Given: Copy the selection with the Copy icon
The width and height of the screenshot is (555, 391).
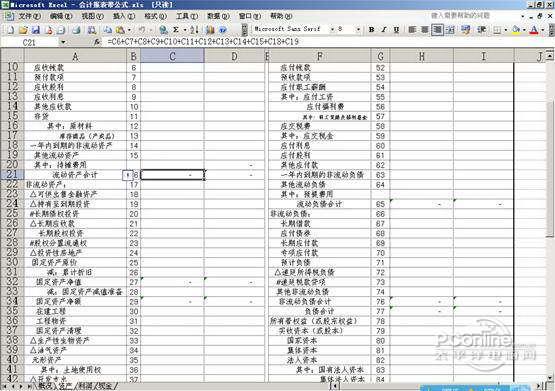Looking at the screenshot, I should click(108, 30).
